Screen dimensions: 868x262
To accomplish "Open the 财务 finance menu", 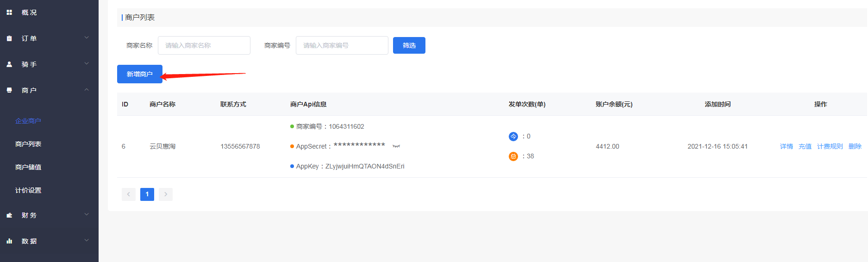I will coord(29,215).
